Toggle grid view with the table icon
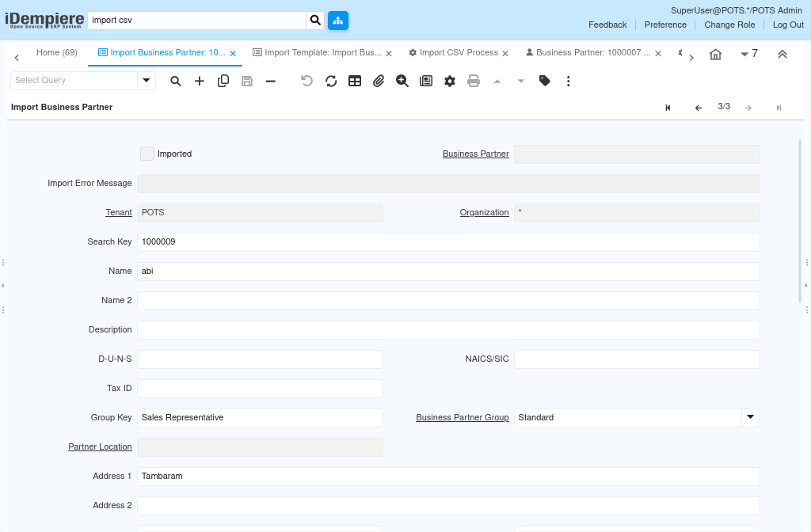 click(x=355, y=82)
